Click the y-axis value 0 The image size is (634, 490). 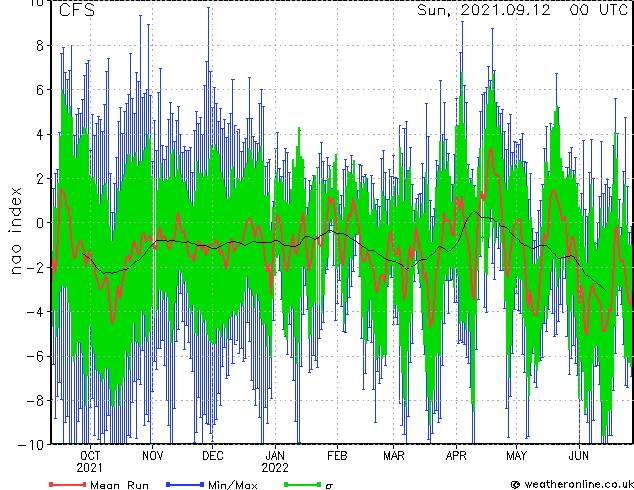tap(40, 223)
